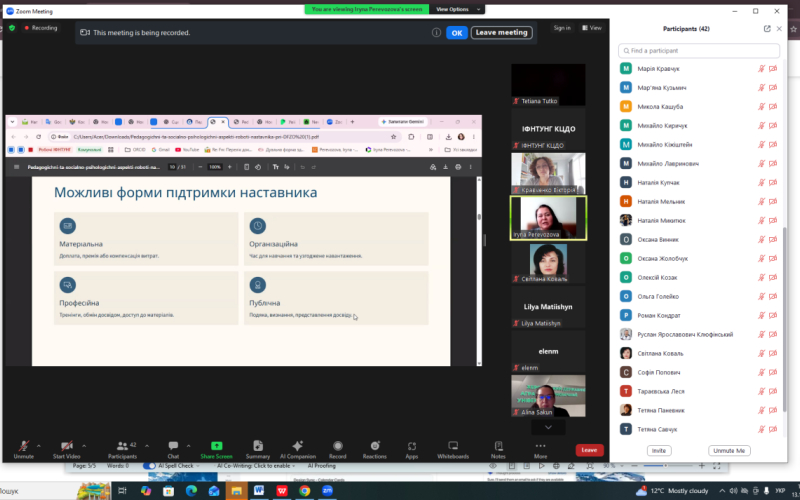Open the More options in Zoom toolbar
Screen dimensions: 800x500
click(540, 449)
